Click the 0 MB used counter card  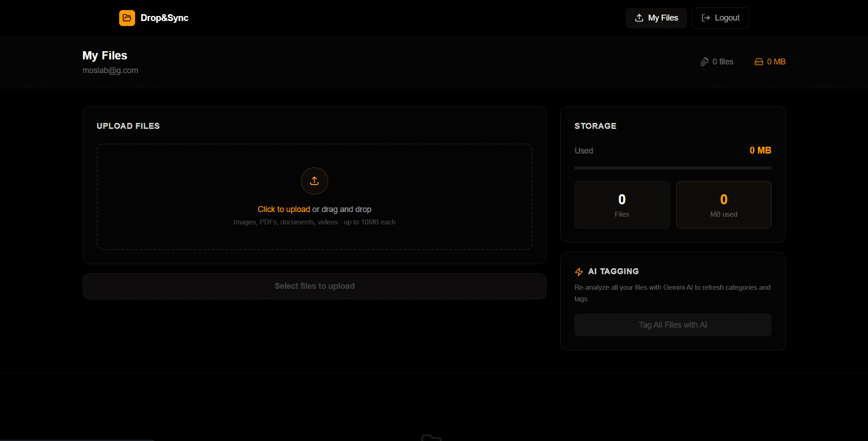tap(723, 204)
